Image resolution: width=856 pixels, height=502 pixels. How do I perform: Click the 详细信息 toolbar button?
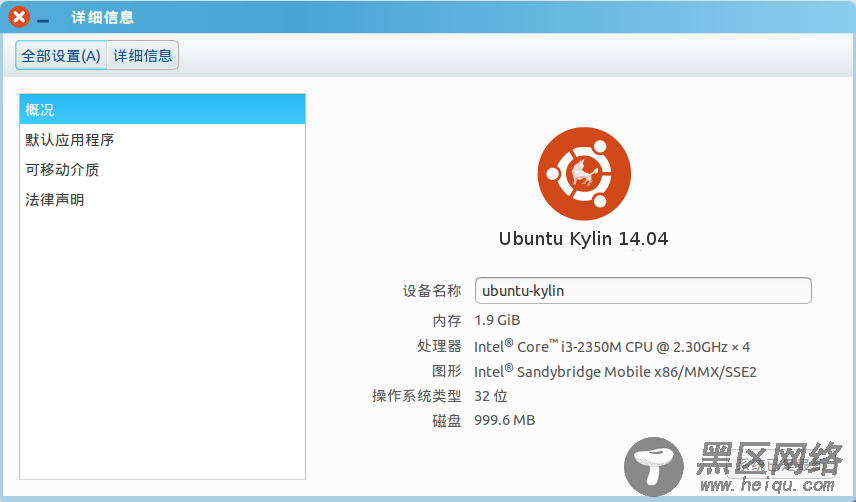click(142, 55)
